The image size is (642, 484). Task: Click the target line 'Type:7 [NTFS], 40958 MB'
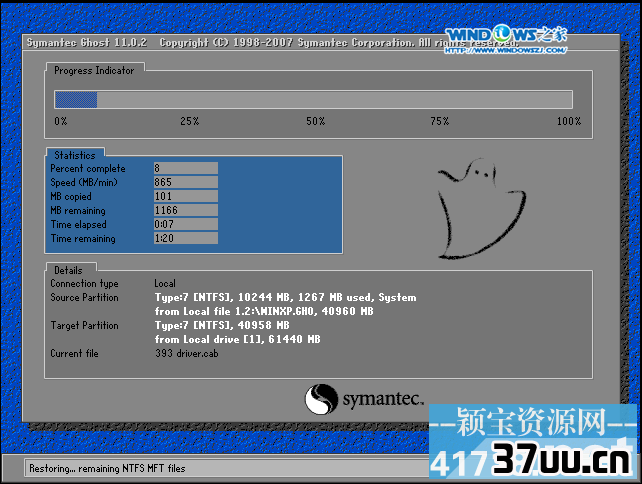[x=222, y=325]
